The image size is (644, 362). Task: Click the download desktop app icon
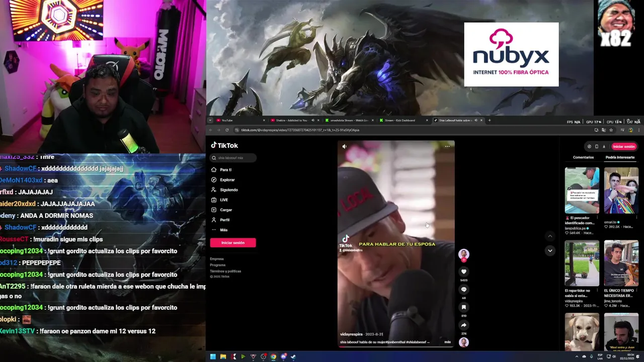pyautogui.click(x=604, y=146)
